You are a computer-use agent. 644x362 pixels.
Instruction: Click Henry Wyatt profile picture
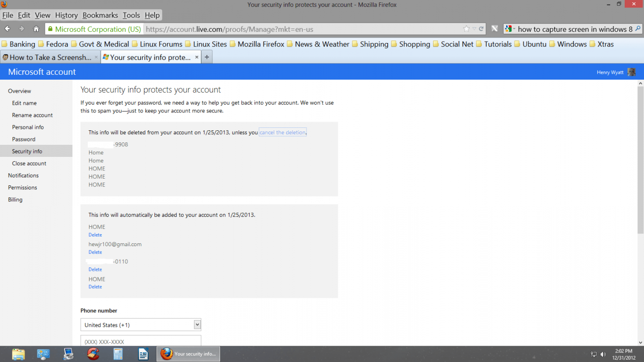631,72
